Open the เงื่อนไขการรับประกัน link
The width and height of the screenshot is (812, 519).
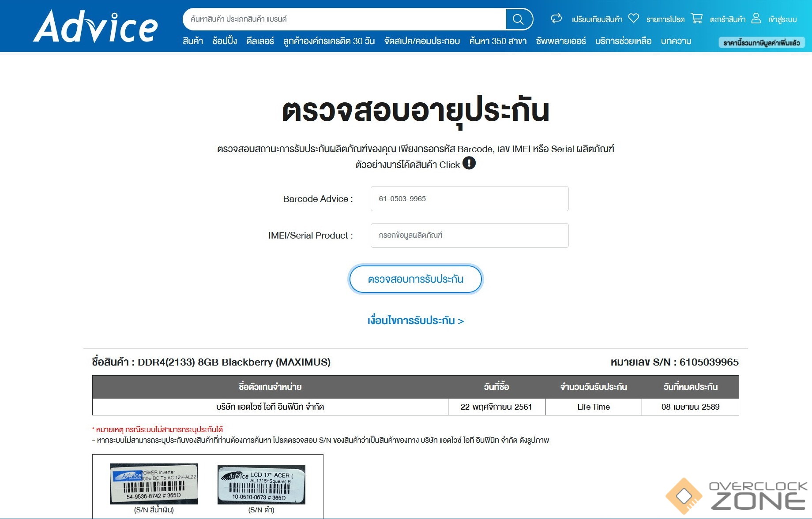coord(415,321)
